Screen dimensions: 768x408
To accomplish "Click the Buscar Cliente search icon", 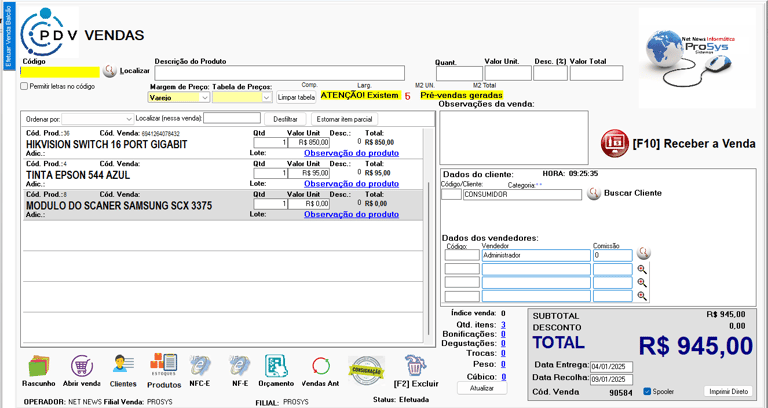I will (594, 193).
